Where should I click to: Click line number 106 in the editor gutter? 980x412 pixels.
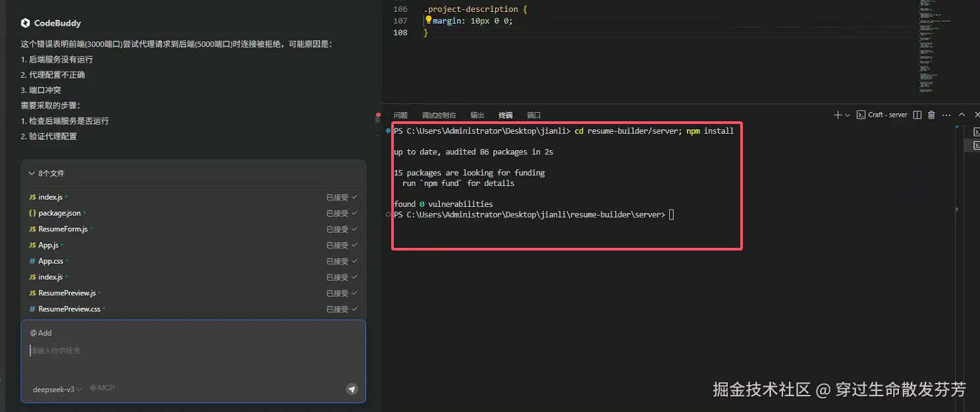[400, 9]
